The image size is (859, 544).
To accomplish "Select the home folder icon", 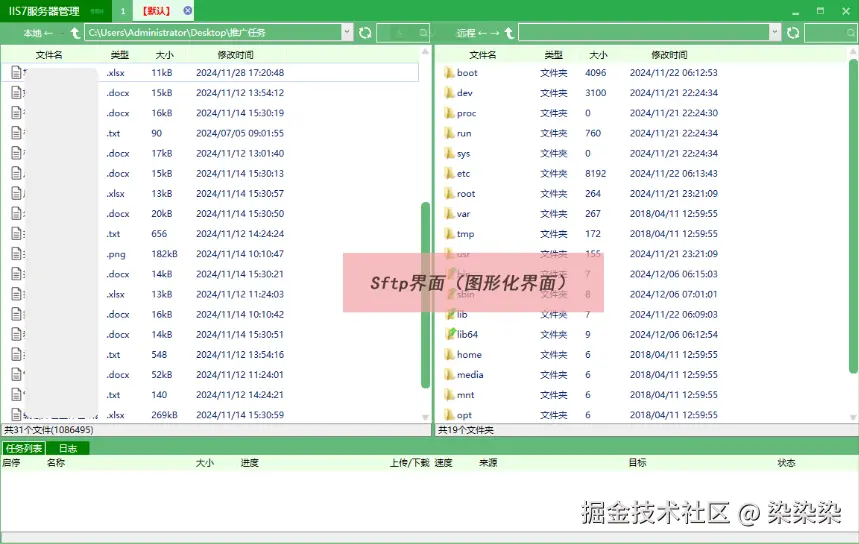I will [449, 354].
